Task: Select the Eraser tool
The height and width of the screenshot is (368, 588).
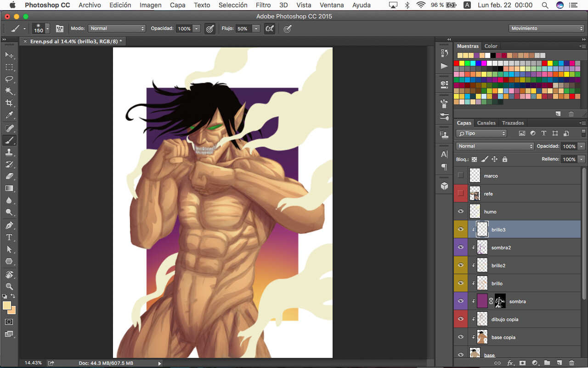Action: click(9, 176)
